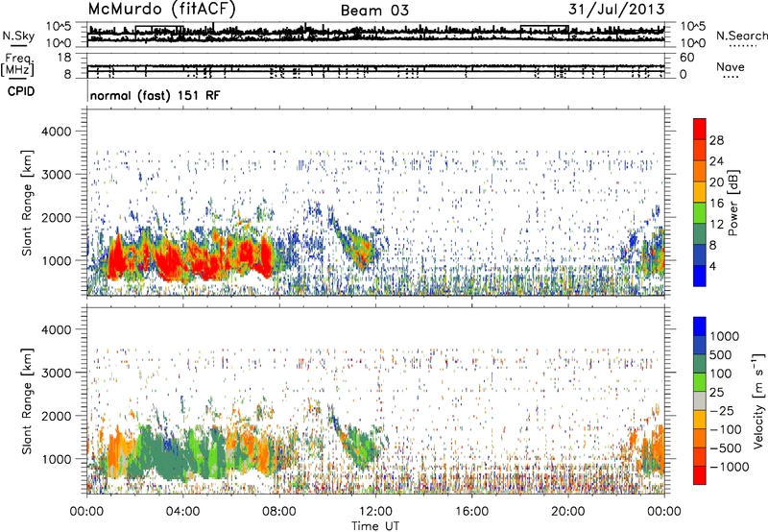Click the 'N.Search' legend label

741,36
